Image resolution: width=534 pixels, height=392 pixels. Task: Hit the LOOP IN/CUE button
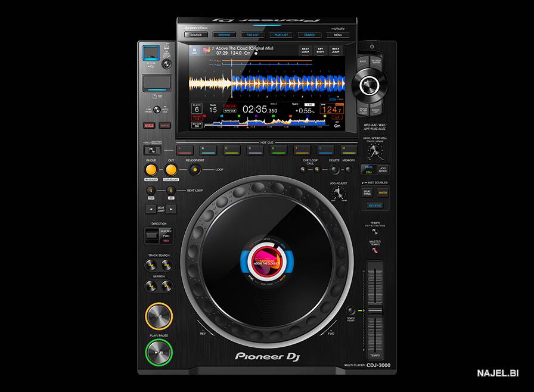click(151, 169)
